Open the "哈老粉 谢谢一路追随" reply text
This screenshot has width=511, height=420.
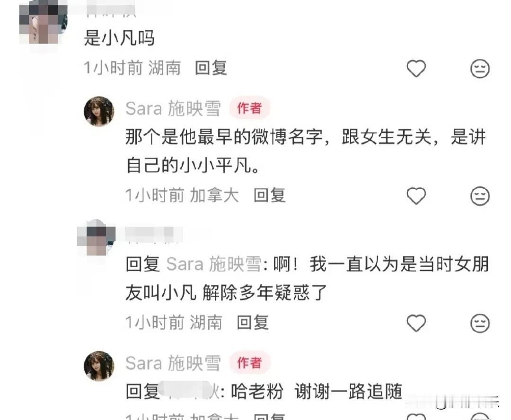pyautogui.click(x=316, y=391)
